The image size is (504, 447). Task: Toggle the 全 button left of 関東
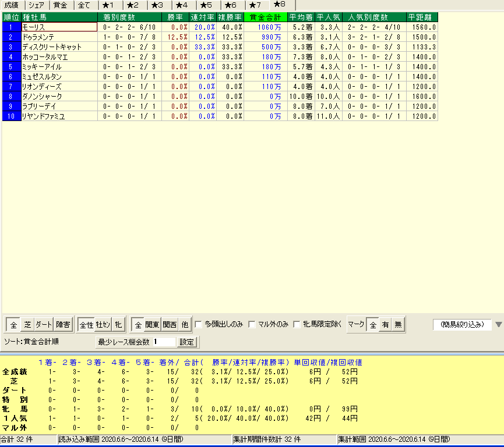(x=138, y=325)
